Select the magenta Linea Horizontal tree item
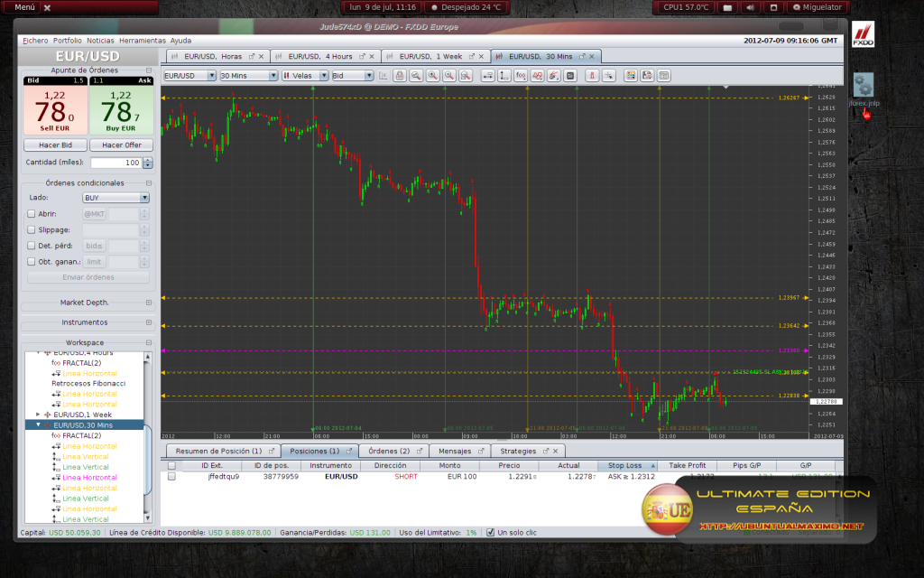 (89, 478)
